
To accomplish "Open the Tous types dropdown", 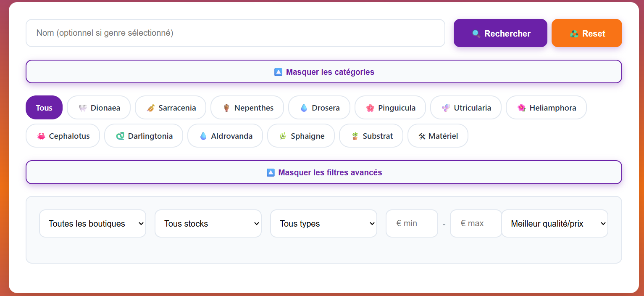I will [323, 223].
